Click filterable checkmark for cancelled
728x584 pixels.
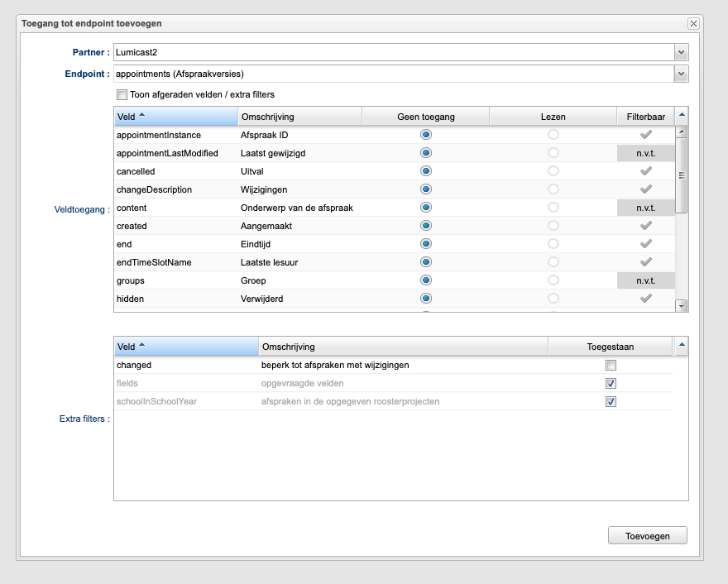pyautogui.click(x=646, y=171)
